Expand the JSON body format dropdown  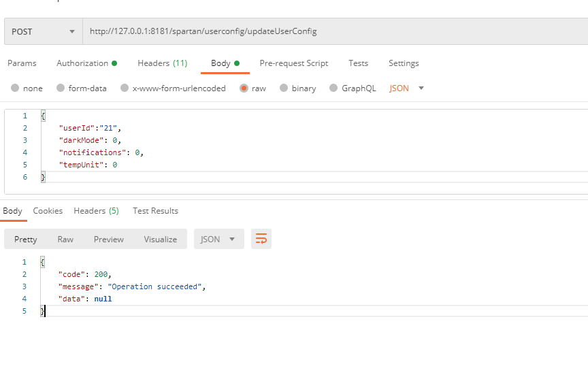(x=407, y=88)
